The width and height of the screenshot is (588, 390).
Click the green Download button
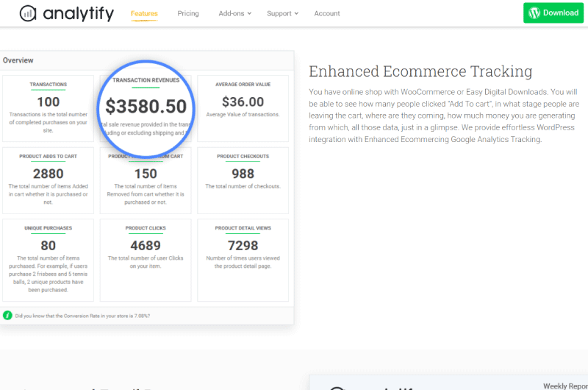click(x=553, y=13)
